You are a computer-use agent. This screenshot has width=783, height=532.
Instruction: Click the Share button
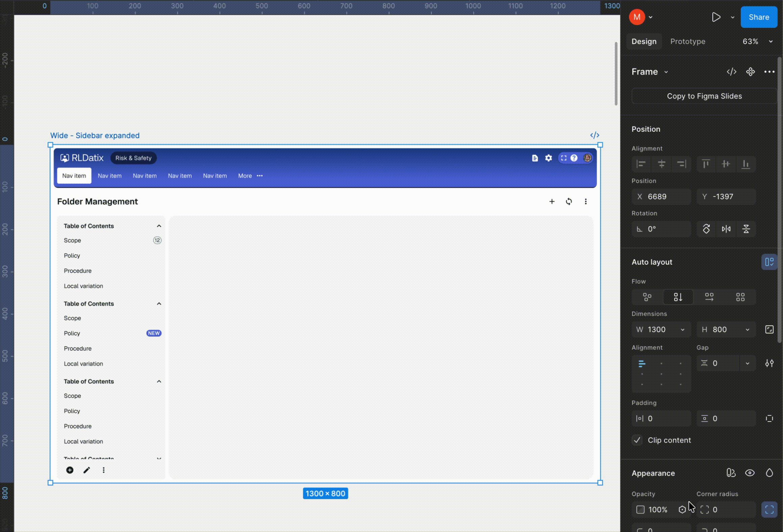758,17
